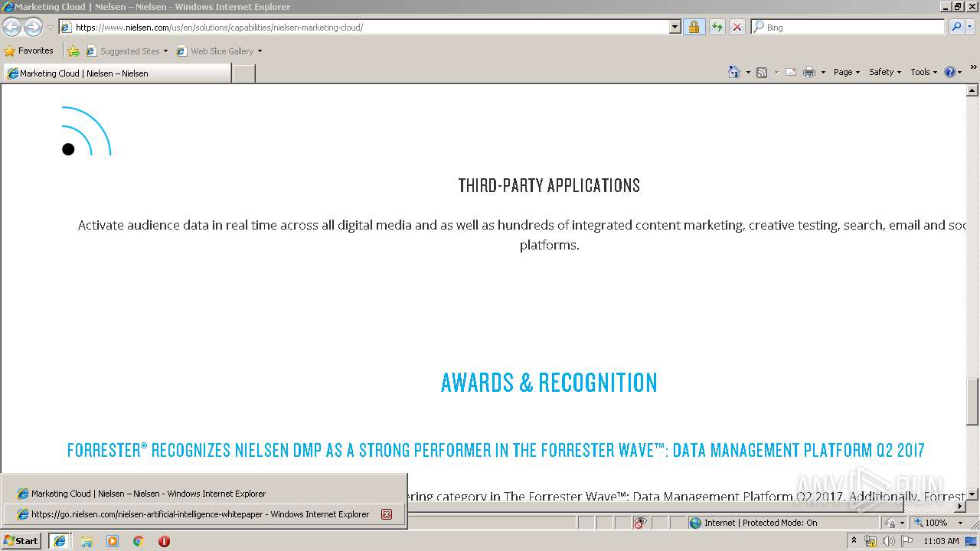The height and width of the screenshot is (551, 980).
Task: Open the feeds icon
Action: (x=762, y=72)
